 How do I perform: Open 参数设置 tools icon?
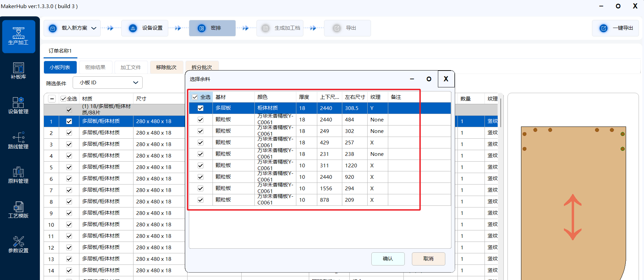[19, 245]
